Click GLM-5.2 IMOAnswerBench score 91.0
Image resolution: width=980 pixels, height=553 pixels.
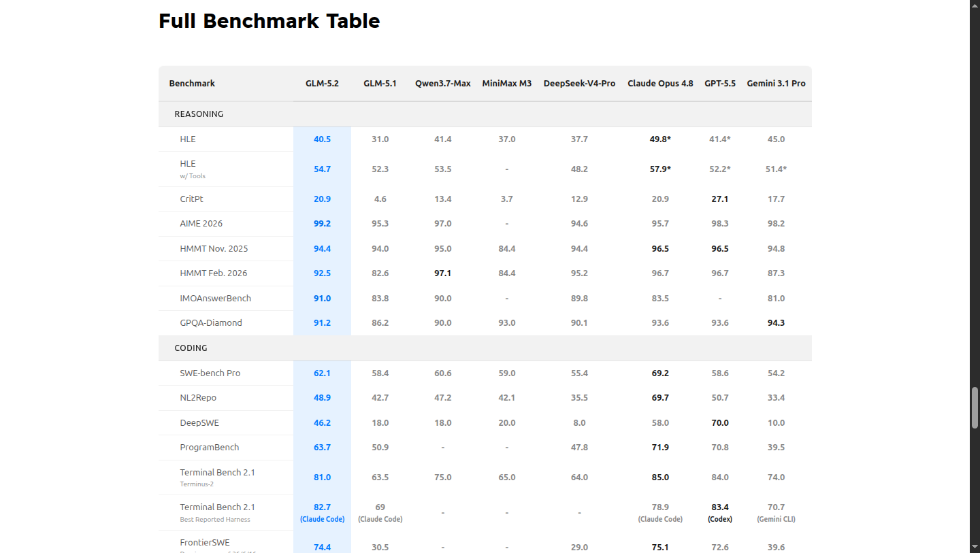(322, 299)
